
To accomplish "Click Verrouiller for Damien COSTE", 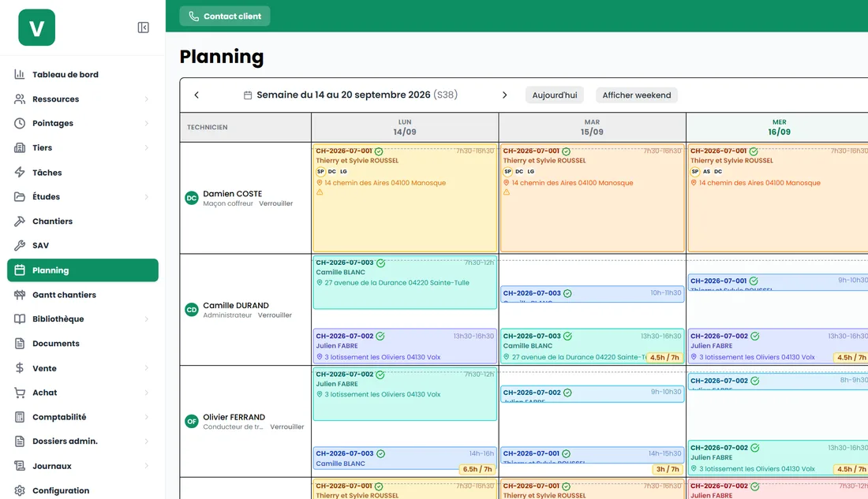I will click(x=275, y=203).
